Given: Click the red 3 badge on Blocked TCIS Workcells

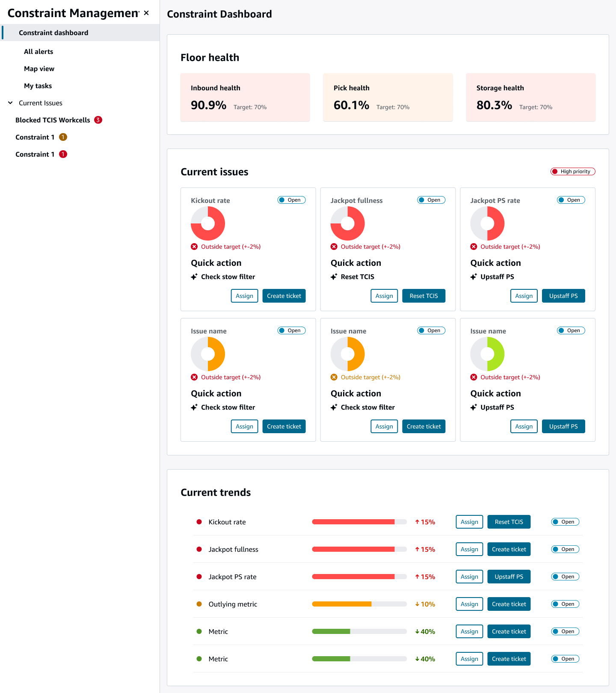Looking at the screenshot, I should click(x=98, y=120).
